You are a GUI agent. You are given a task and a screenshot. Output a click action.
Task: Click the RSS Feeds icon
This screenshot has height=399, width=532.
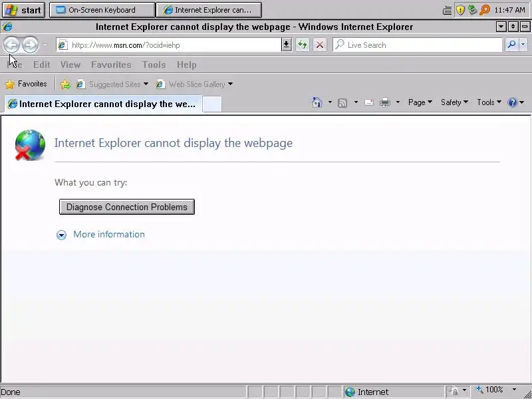pyautogui.click(x=342, y=102)
